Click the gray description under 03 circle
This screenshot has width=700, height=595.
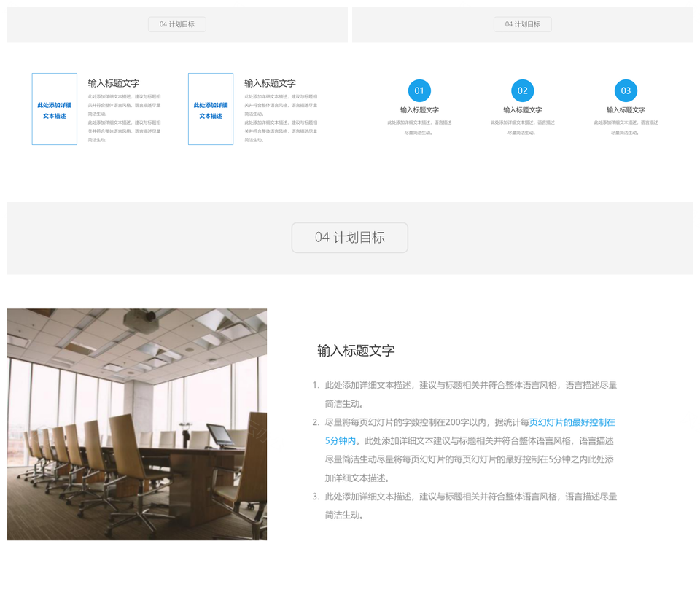pos(626,127)
